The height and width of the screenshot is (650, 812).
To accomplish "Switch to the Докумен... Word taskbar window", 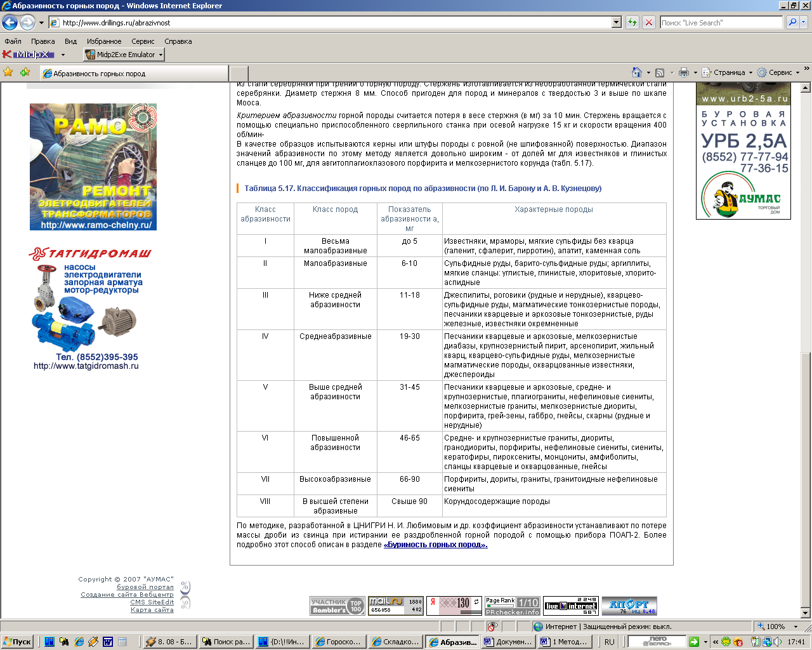I will pos(509,642).
